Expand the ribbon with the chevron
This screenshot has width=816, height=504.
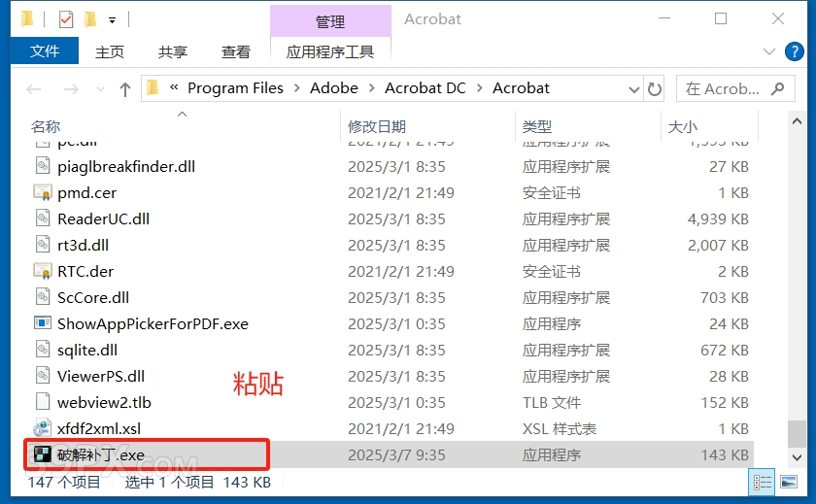(768, 51)
